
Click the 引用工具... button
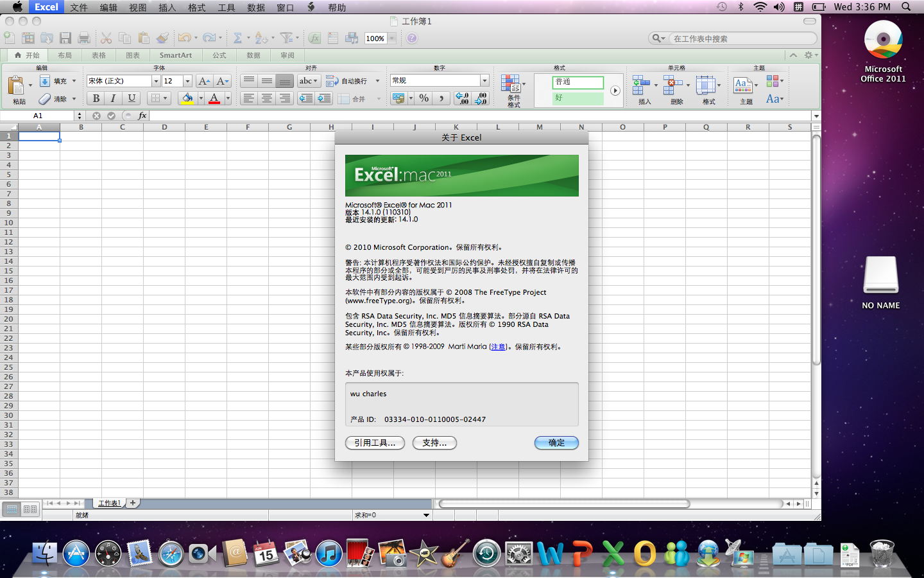pyautogui.click(x=375, y=442)
